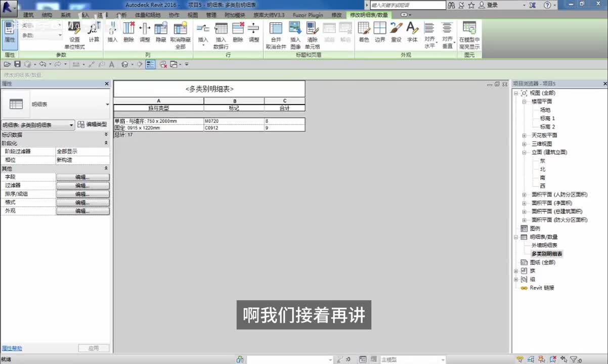Image resolution: width=608 pixels, height=364 pixels.
Task: Click cell C0912 in schedule
Action: 234,128
